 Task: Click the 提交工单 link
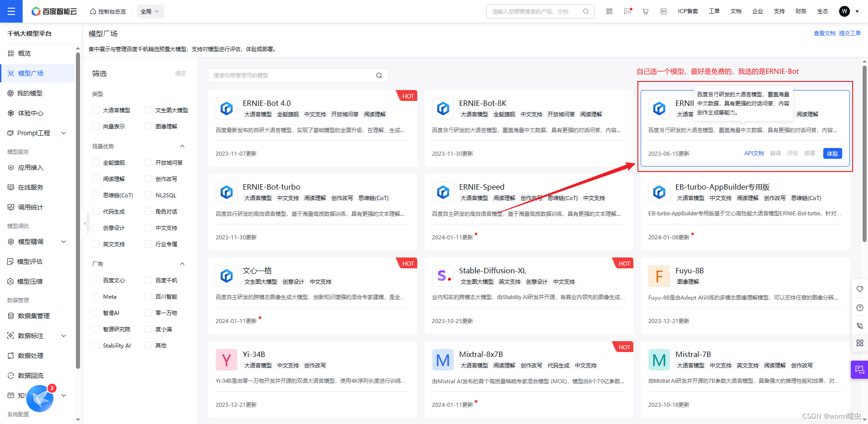[x=850, y=33]
